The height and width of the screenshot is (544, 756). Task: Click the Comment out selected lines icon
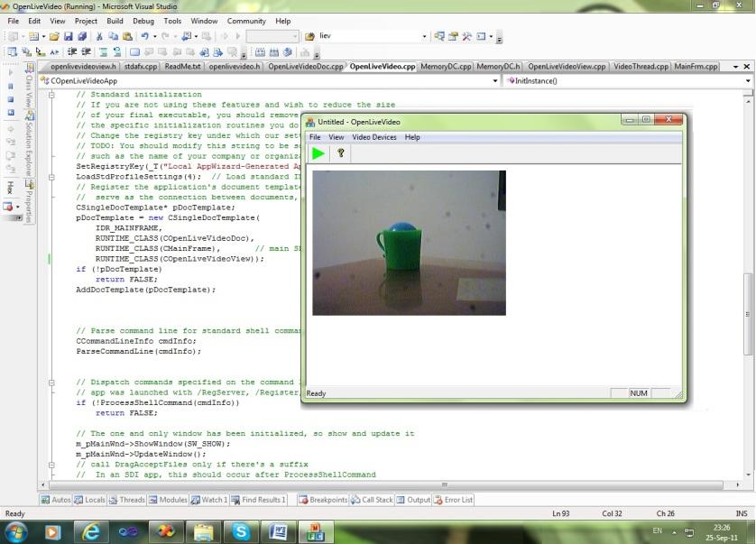pyautogui.click(x=103, y=51)
